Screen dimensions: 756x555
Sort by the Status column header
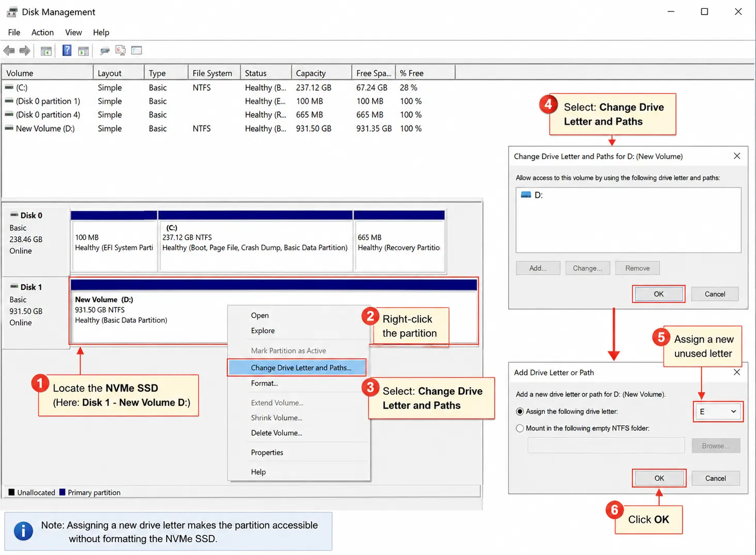point(266,73)
